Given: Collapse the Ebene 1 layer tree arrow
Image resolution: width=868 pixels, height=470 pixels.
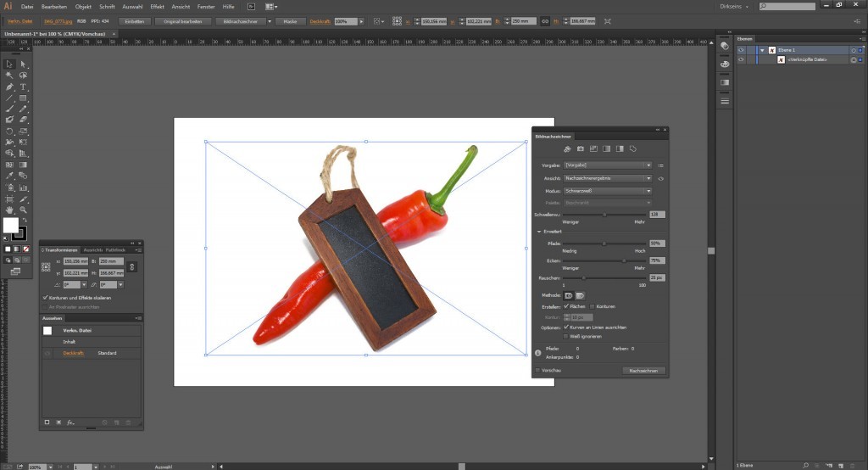Looking at the screenshot, I should point(762,50).
